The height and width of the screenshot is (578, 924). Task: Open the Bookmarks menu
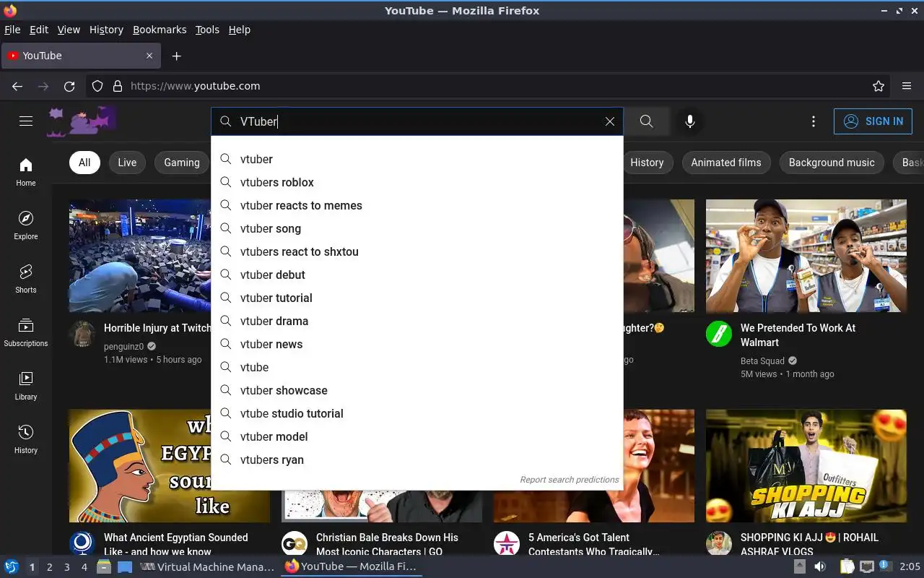click(160, 30)
